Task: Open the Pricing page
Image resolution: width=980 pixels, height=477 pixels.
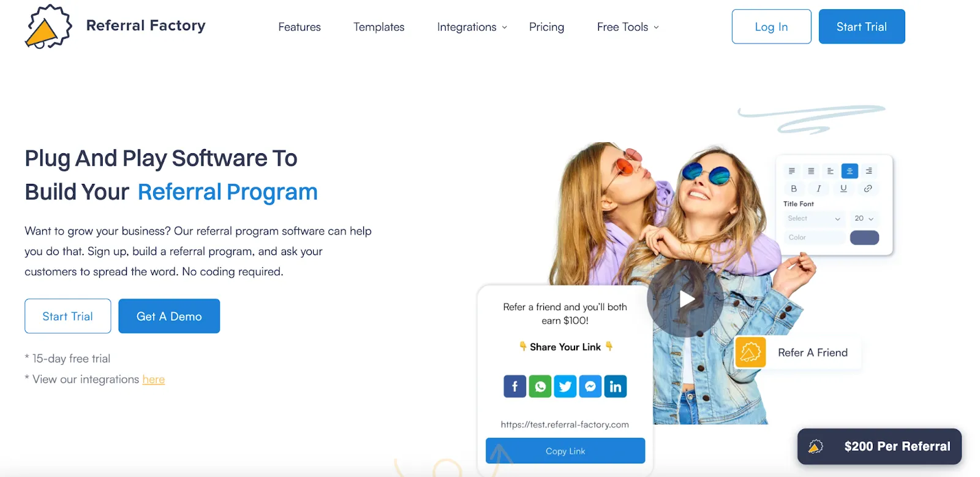Action: pos(546,27)
